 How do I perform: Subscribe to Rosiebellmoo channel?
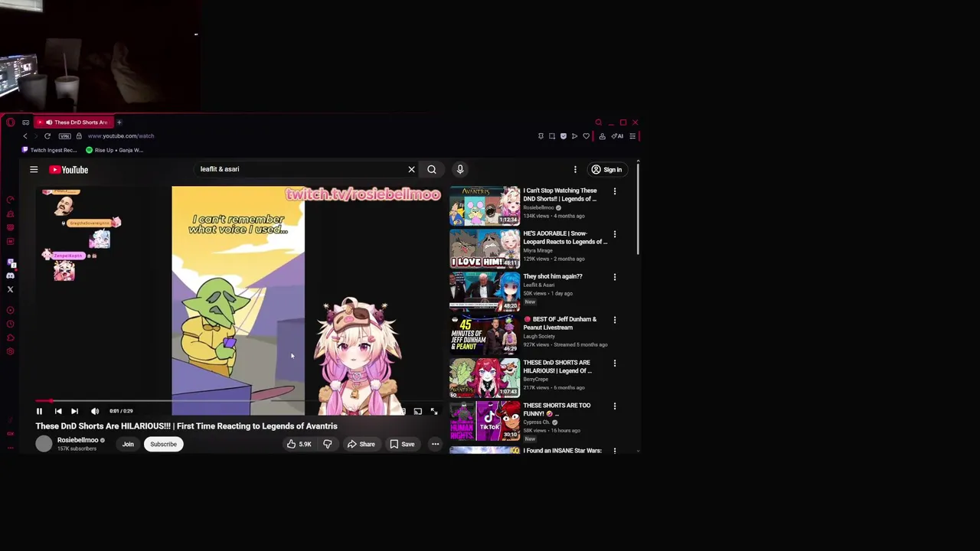(x=163, y=444)
